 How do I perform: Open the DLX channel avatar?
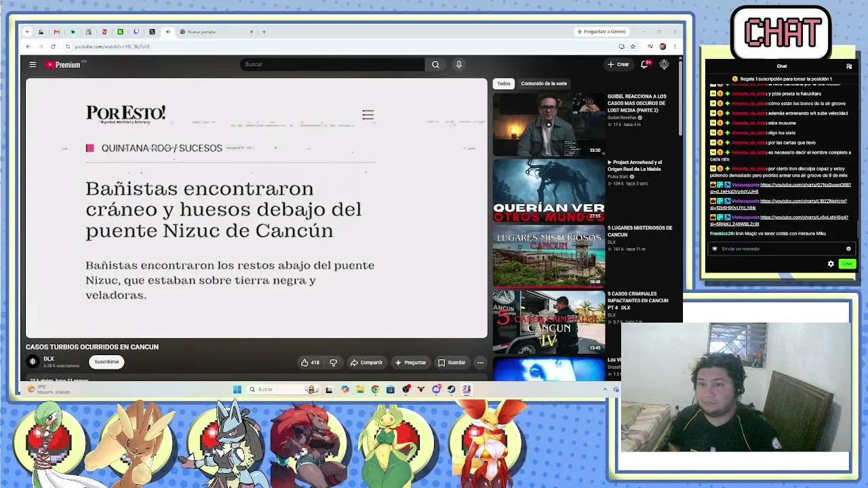tap(33, 362)
